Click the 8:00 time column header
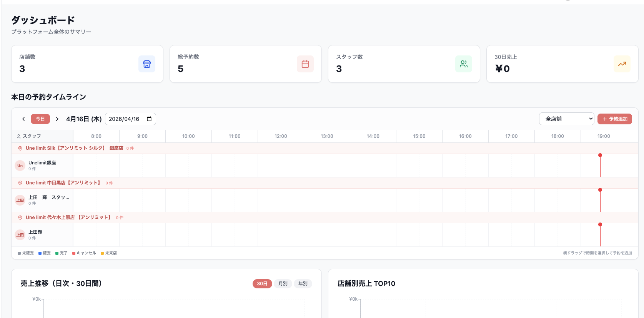Image resolution: width=644 pixels, height=318 pixels. click(96, 136)
